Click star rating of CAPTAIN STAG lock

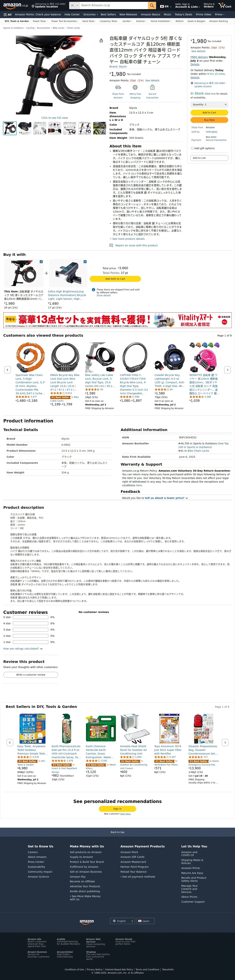click(127, 397)
